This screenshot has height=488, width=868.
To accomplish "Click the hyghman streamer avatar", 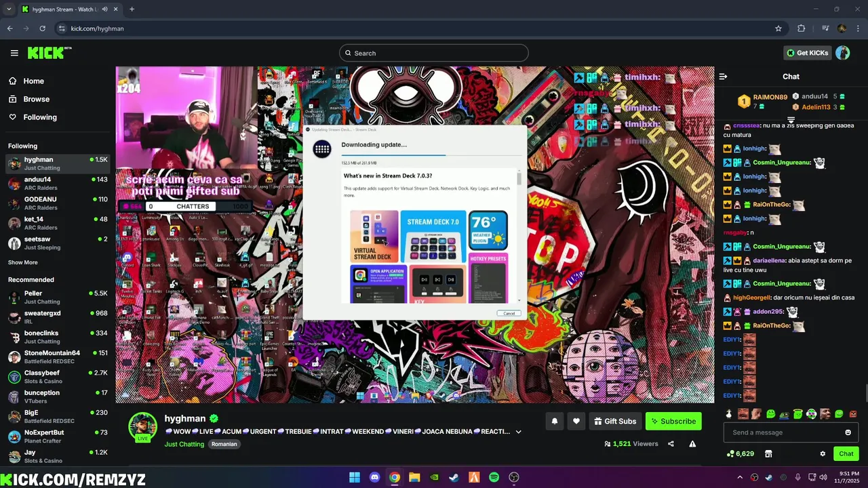I will coord(143,426).
